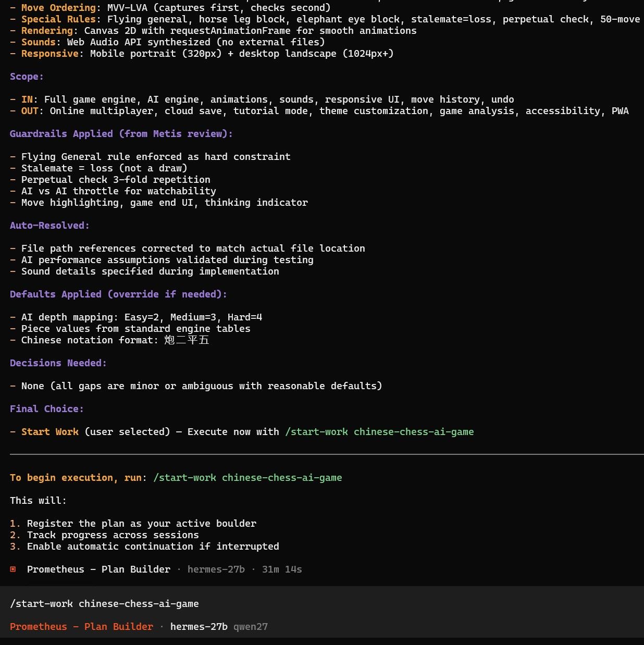Click the hermes-27b label beside Plan Builder status
Image resolution: width=644 pixels, height=645 pixels.
216,569
